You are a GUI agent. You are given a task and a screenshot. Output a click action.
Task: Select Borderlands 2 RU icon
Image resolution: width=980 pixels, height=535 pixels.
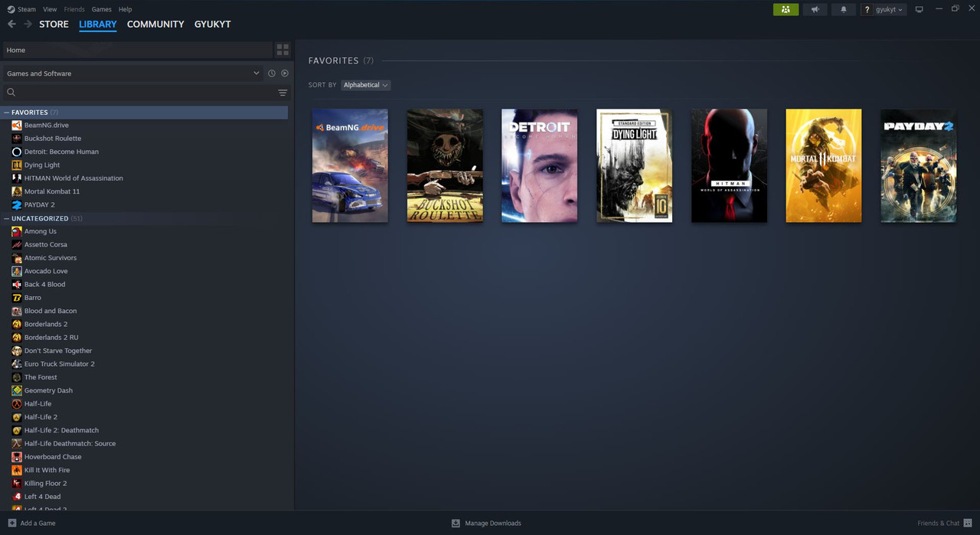click(x=17, y=338)
